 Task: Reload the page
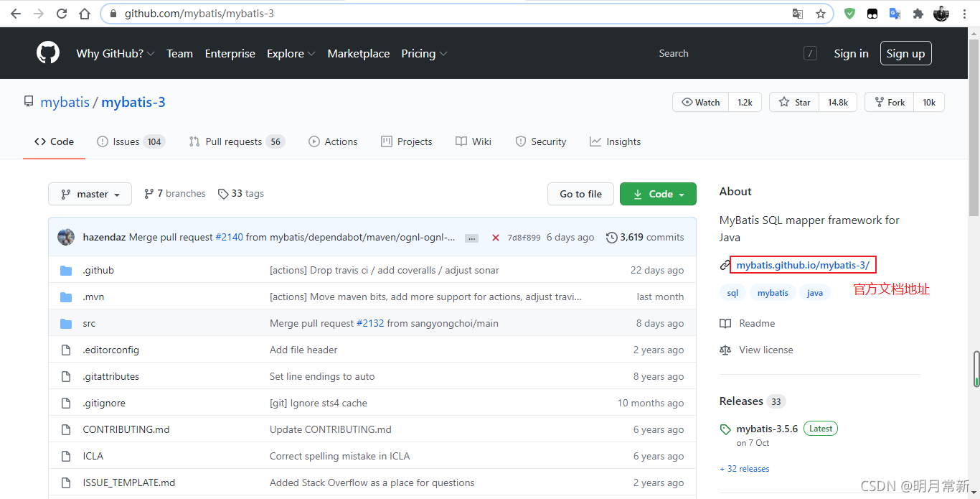pyautogui.click(x=62, y=14)
